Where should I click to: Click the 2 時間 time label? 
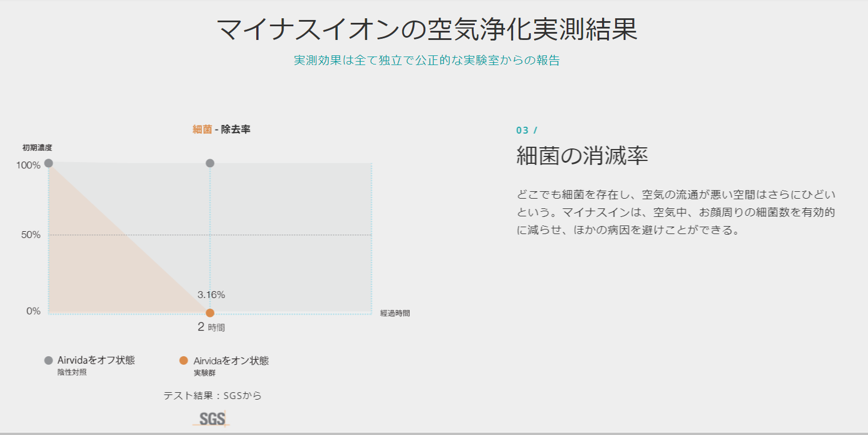[x=211, y=327]
